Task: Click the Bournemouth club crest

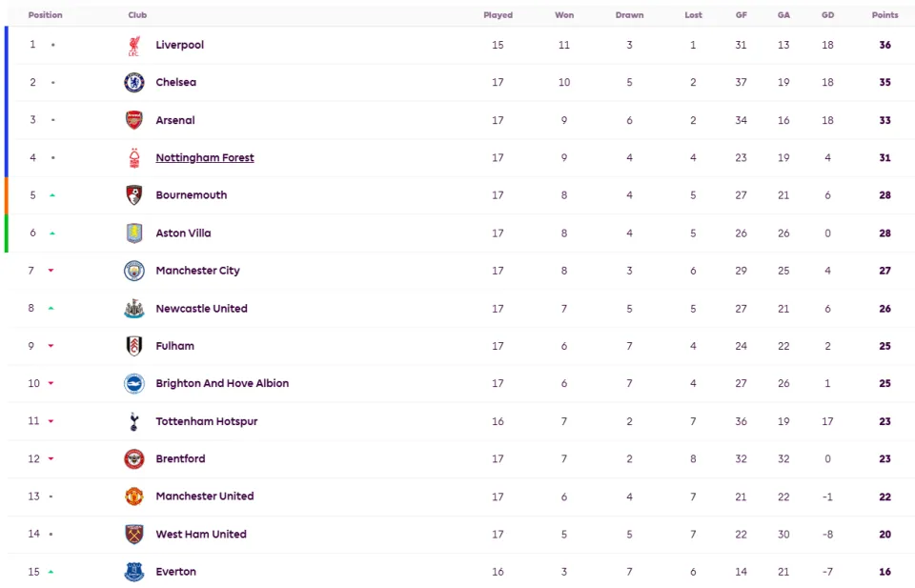Action: pos(134,194)
